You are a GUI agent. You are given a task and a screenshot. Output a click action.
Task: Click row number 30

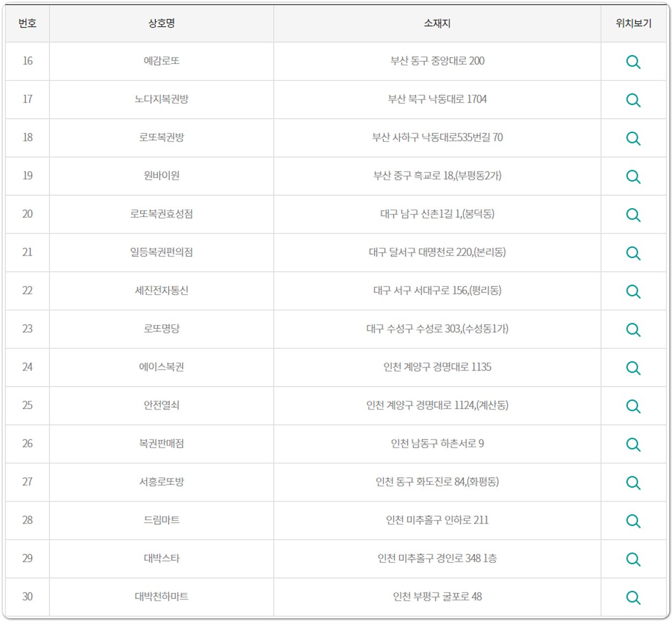pyautogui.click(x=27, y=596)
